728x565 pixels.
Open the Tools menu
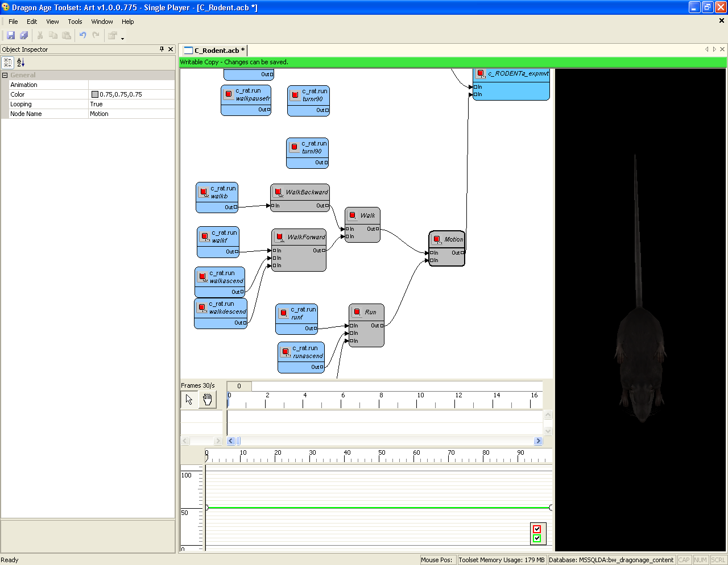coord(75,22)
